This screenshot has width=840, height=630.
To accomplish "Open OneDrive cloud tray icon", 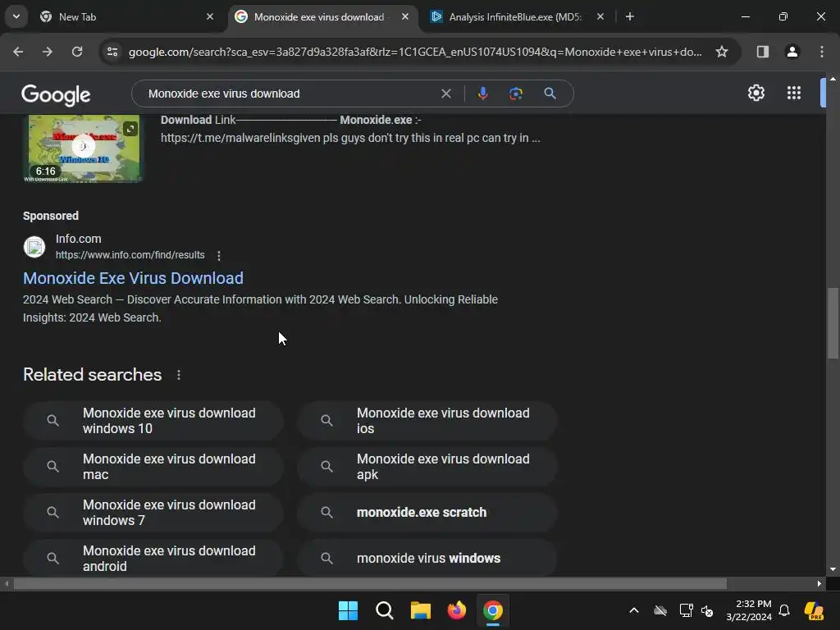I will tap(660, 610).
